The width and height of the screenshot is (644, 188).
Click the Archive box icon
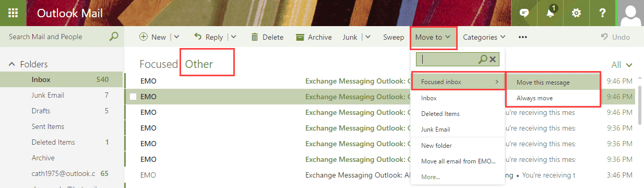click(x=300, y=37)
